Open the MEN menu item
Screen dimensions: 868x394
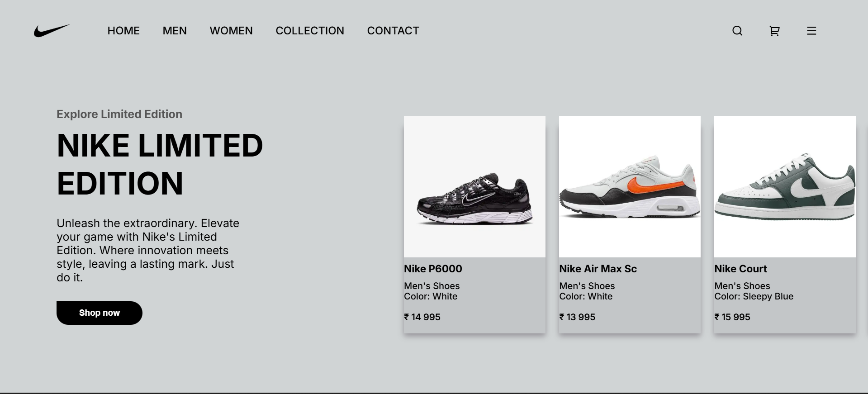click(175, 31)
